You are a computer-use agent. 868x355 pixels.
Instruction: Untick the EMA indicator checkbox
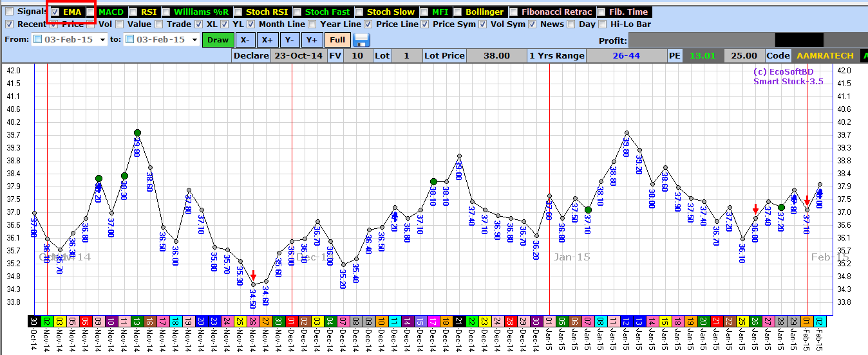(x=55, y=12)
